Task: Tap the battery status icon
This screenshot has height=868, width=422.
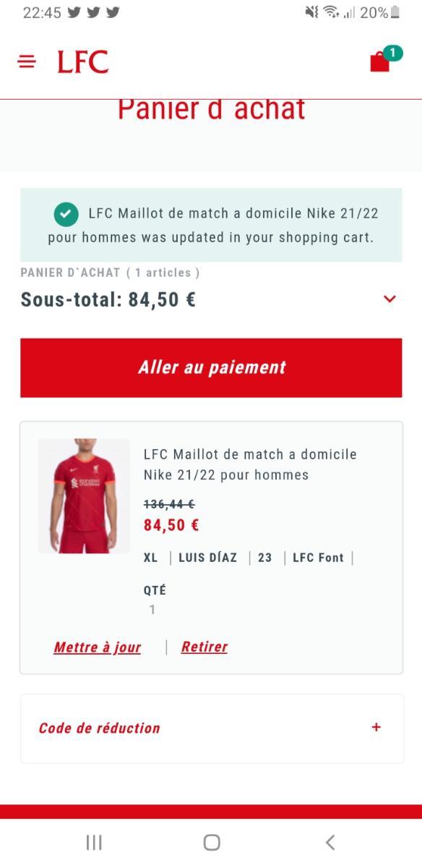Action: point(395,12)
